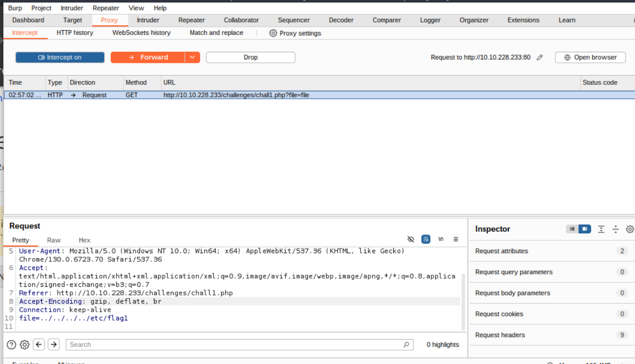Select the intercepted chall1.php GET request row
The height and width of the screenshot is (364, 635).
pos(319,95)
